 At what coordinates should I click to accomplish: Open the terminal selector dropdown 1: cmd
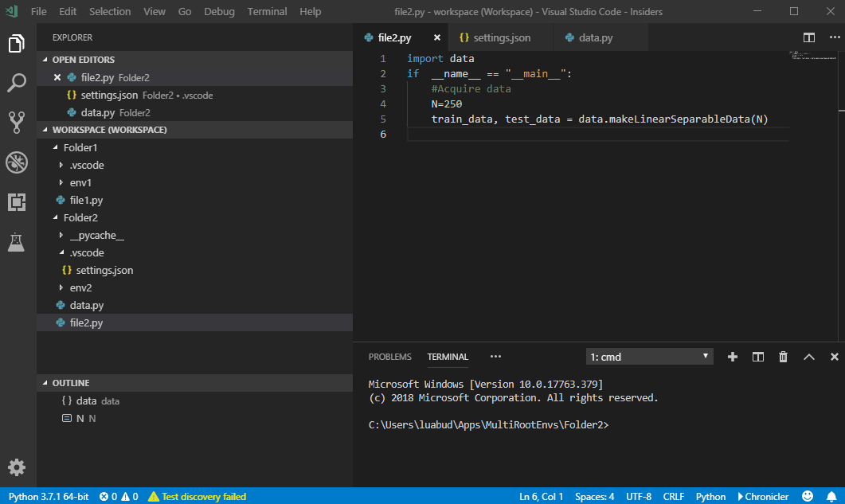(x=649, y=357)
